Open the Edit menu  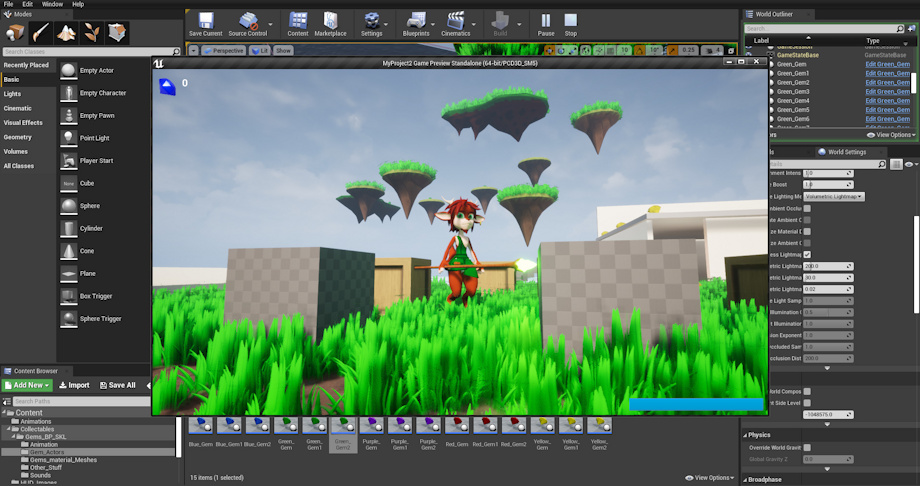coord(28,4)
